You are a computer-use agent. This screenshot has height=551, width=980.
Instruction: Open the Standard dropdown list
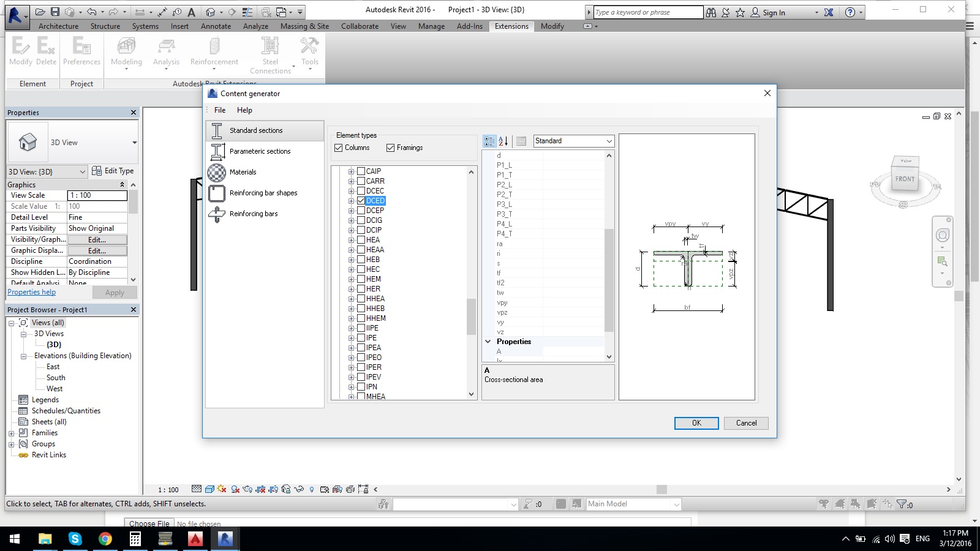609,141
